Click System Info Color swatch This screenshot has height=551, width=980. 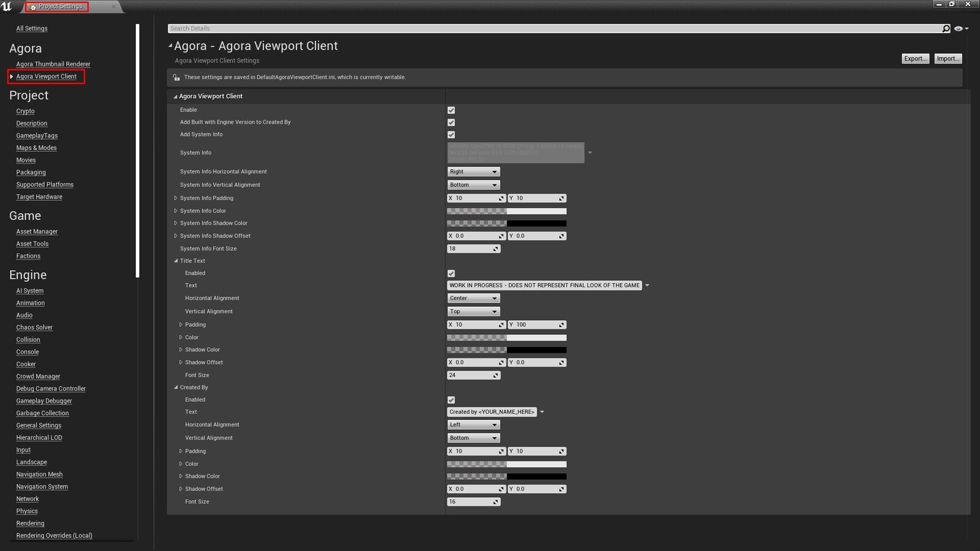pos(507,211)
